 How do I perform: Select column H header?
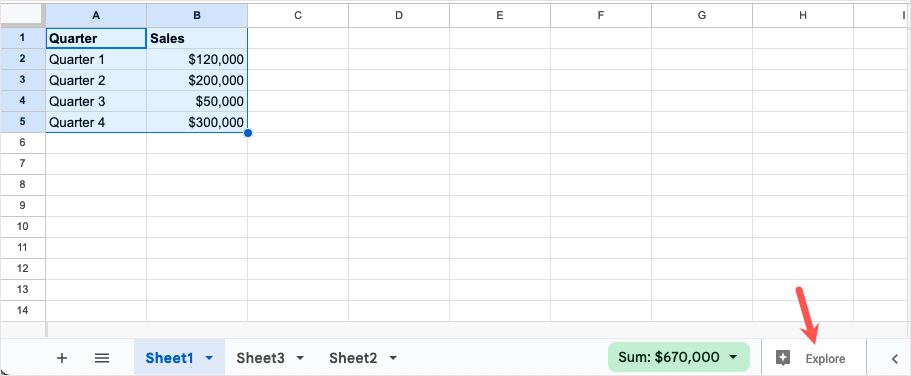802,16
